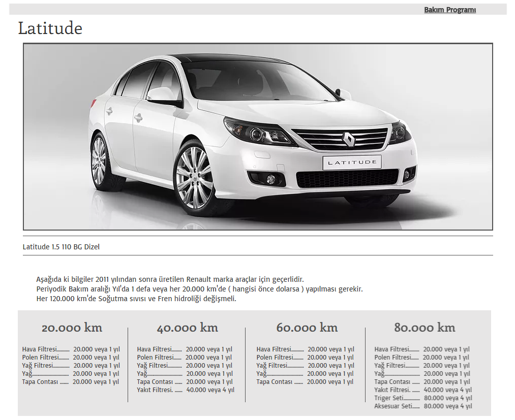This screenshot has height=420, width=515.
Task: Click the Periyodik Bakım aralığı sentence
Action: pos(199,289)
